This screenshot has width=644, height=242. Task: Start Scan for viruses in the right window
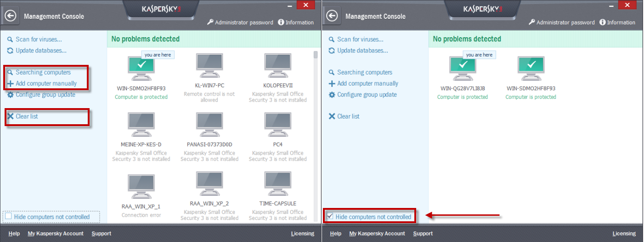pos(356,40)
